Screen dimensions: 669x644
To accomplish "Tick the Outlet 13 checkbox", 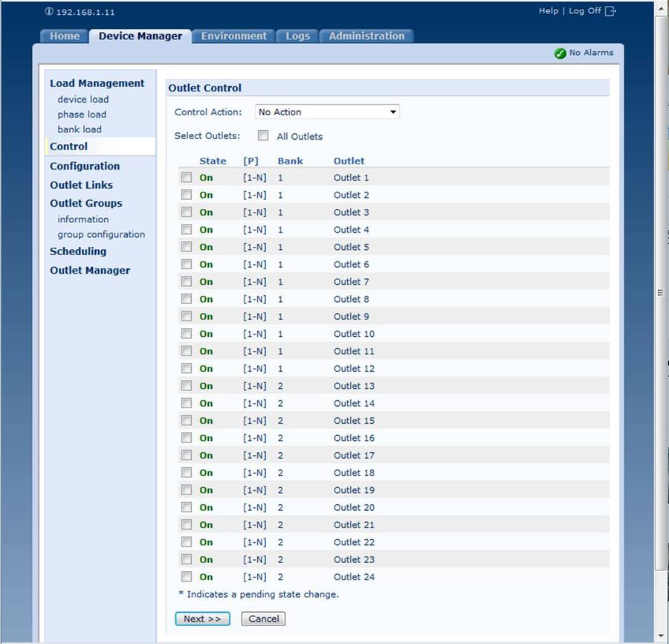I will pyautogui.click(x=187, y=386).
